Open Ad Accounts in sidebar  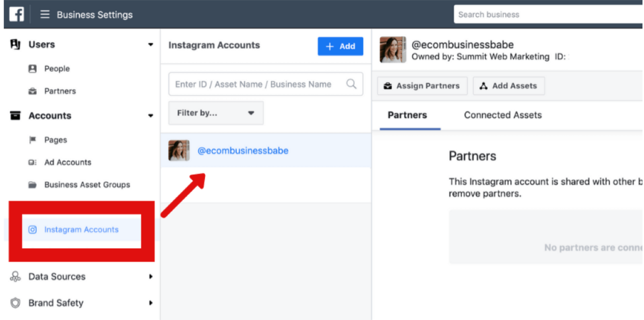pyautogui.click(x=68, y=162)
